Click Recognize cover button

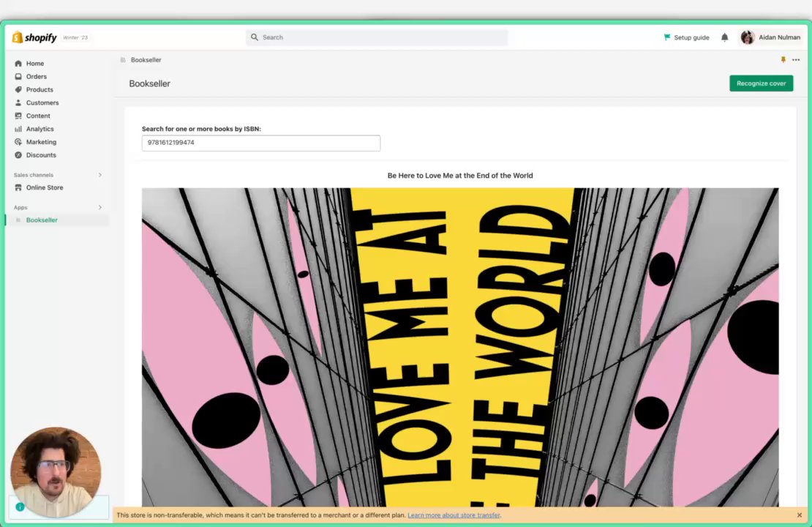pyautogui.click(x=762, y=83)
